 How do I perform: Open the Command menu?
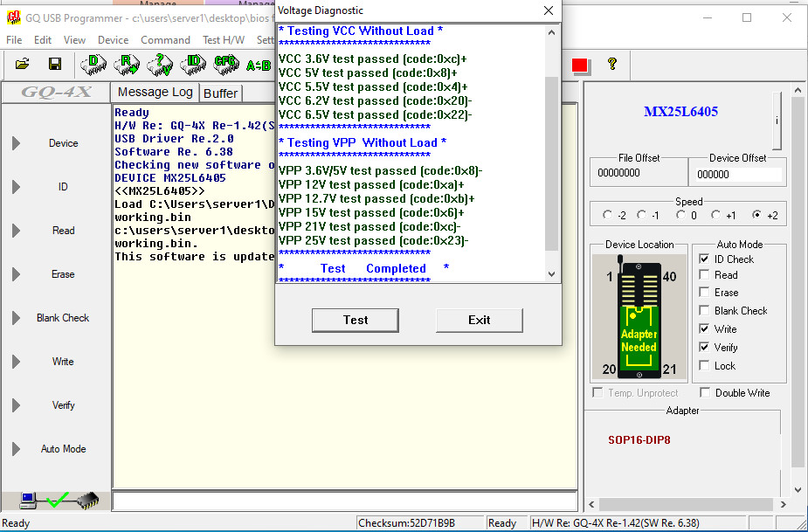[x=165, y=40]
